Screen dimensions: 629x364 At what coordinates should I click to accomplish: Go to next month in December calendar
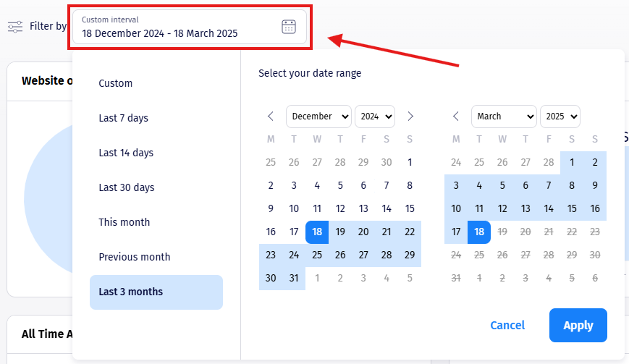click(x=410, y=116)
